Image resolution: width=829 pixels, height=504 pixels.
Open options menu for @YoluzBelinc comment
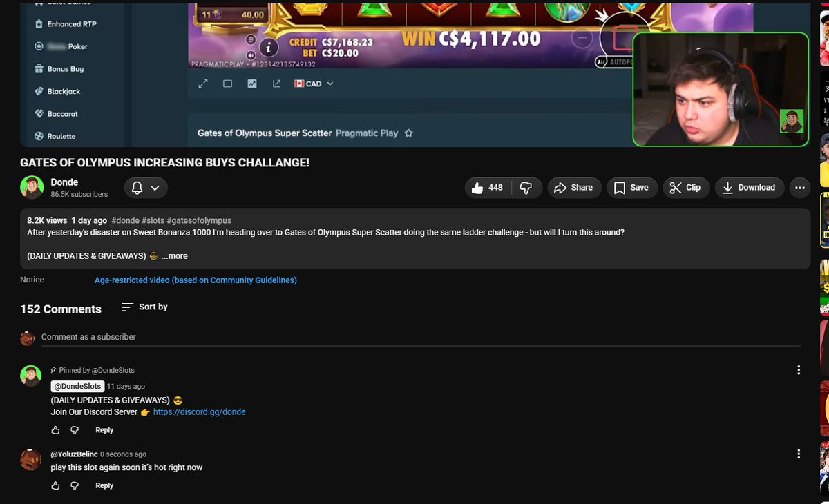(799, 454)
